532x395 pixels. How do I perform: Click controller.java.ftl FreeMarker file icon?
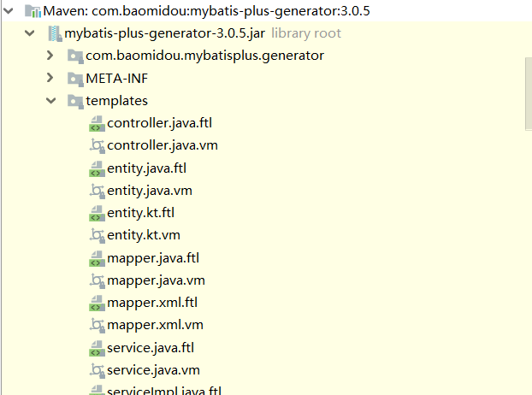click(x=97, y=123)
